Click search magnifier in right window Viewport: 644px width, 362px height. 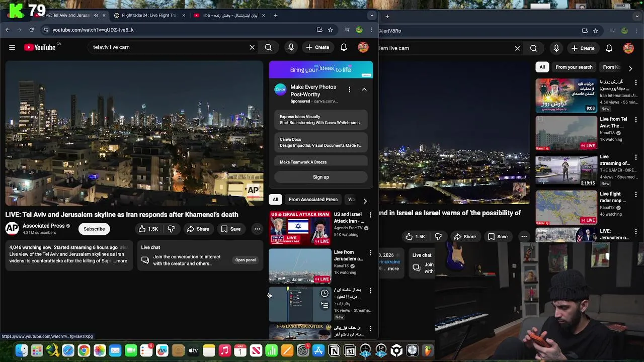533,48
